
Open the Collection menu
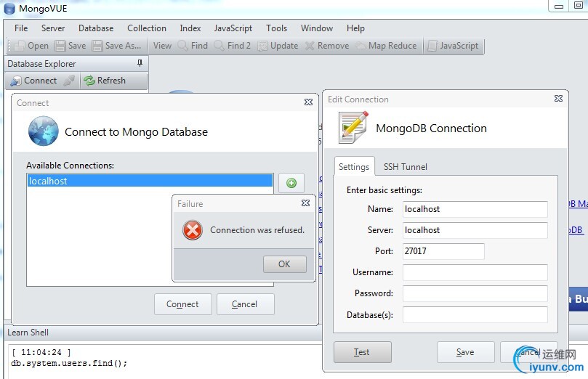click(147, 28)
